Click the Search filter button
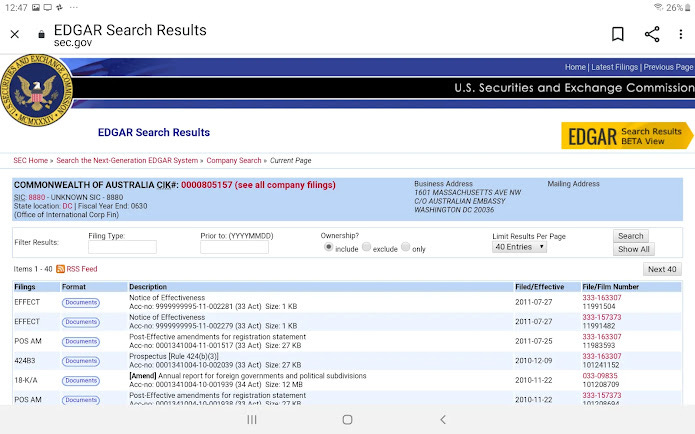Screen dimensions: 695x434 630,236
